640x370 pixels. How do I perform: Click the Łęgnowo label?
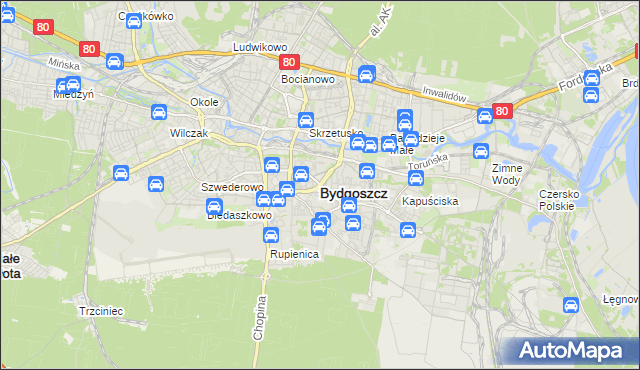[621, 300]
